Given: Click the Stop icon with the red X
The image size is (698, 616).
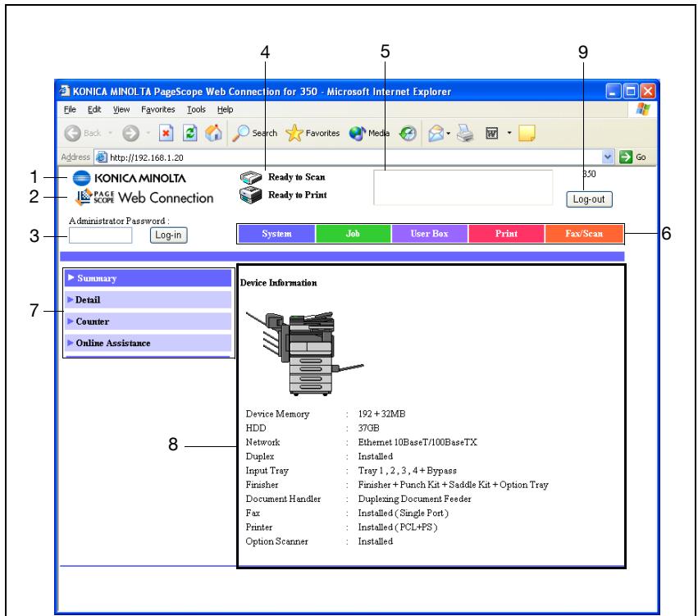Looking at the screenshot, I should tap(166, 133).
